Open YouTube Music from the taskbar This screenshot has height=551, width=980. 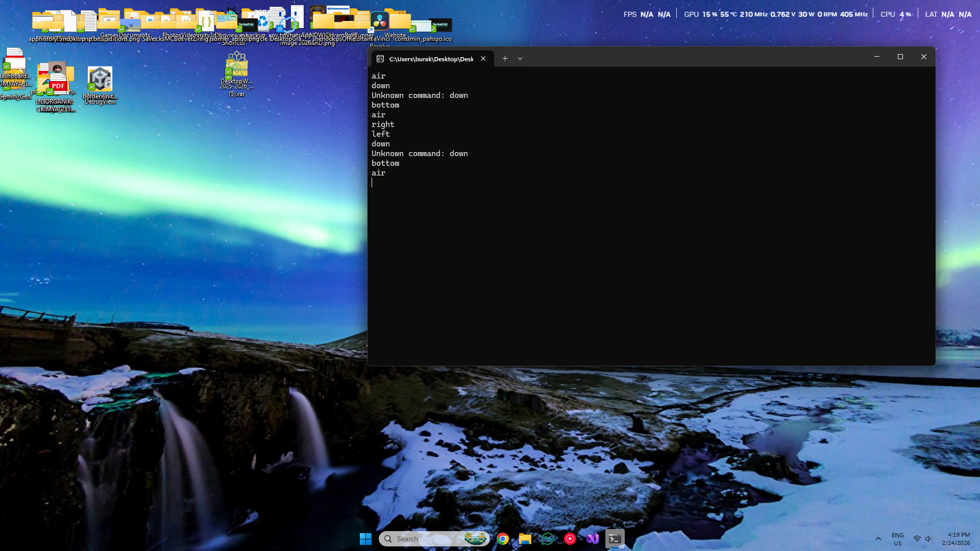[x=570, y=539]
